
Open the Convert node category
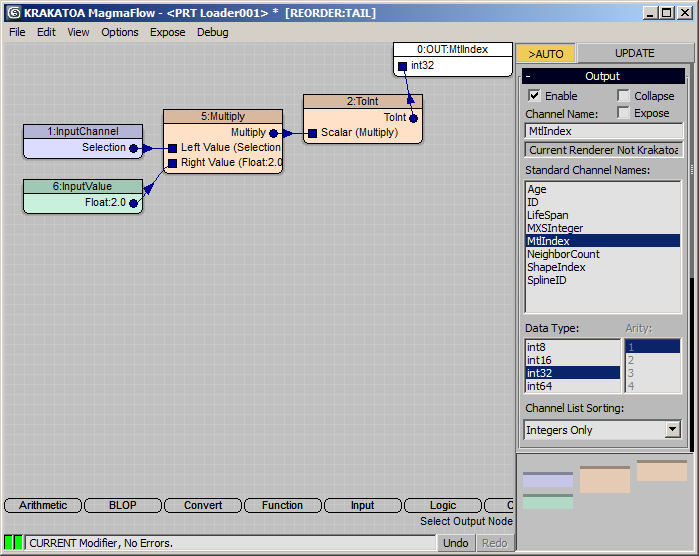click(x=203, y=505)
